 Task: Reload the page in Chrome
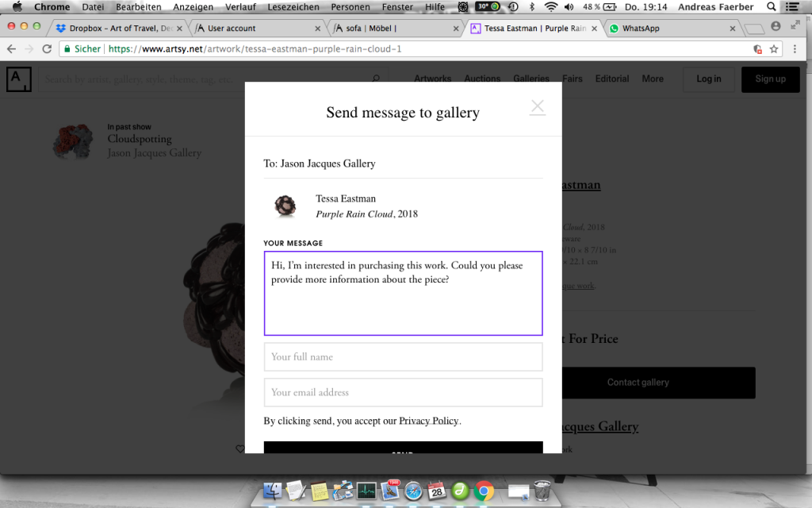[47, 49]
